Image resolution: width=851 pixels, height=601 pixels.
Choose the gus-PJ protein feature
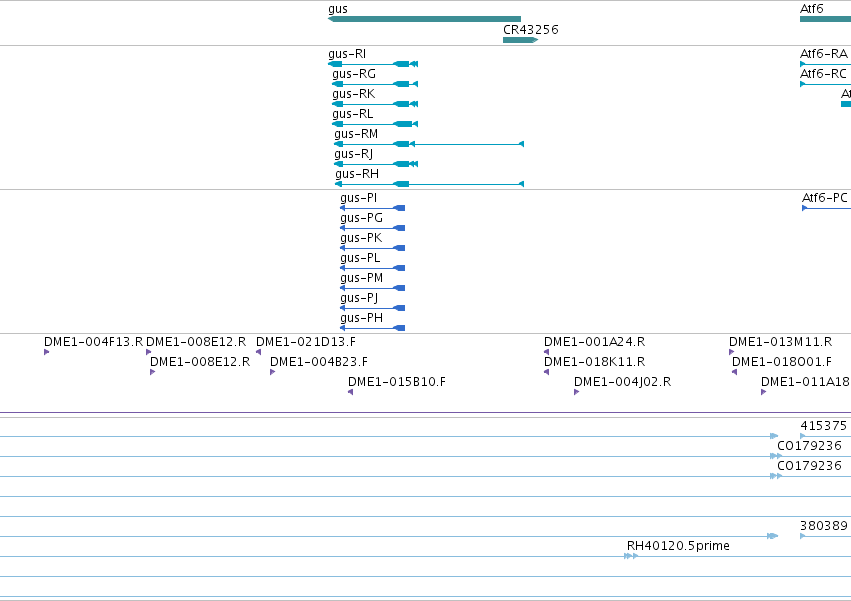(372, 308)
